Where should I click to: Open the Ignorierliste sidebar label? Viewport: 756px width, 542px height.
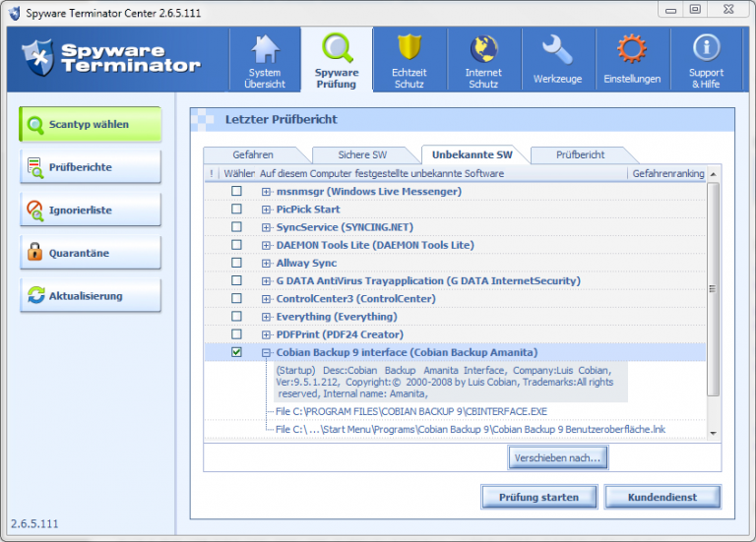pyautogui.click(x=81, y=211)
